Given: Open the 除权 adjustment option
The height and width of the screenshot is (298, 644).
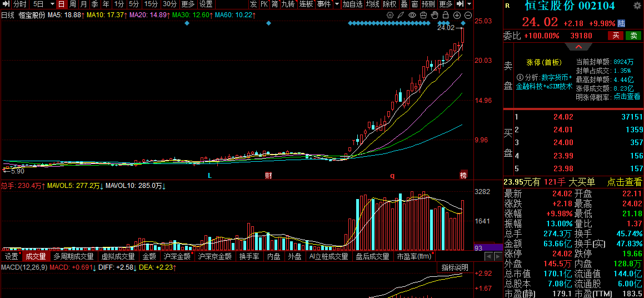Looking at the screenshot, I should click(x=390, y=4).
